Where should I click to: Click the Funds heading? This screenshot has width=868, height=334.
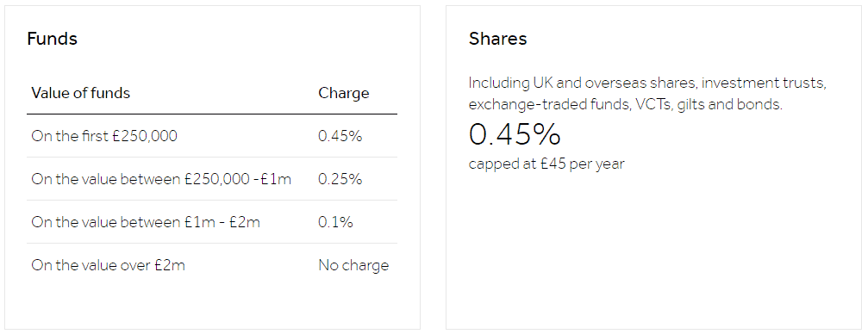(x=52, y=39)
